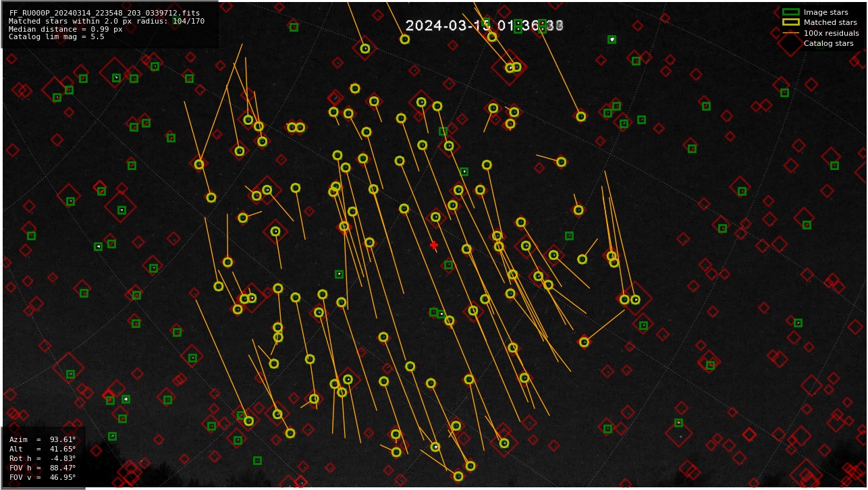Screen dimensions: 868x490
Task: Click the orange 100x residuals legend line
Action: pyautogui.click(x=790, y=33)
